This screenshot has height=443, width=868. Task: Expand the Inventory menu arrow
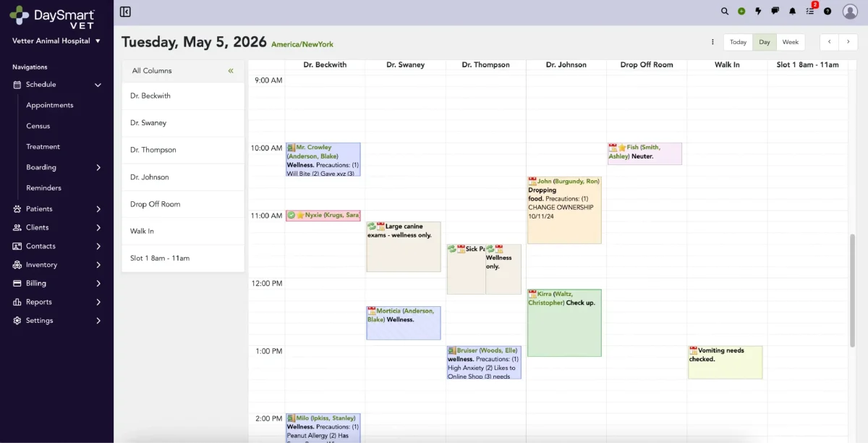pos(98,265)
